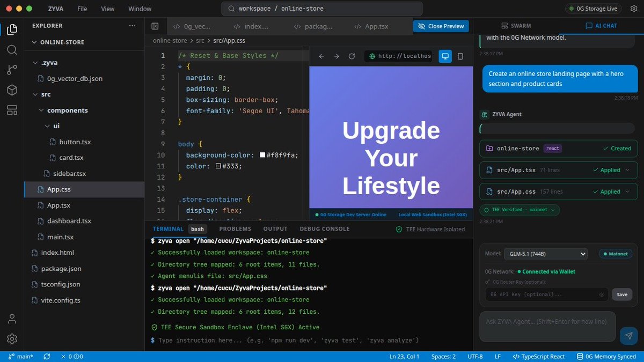
Task: Click the 0G Storage Live badge
Action: (x=594, y=9)
